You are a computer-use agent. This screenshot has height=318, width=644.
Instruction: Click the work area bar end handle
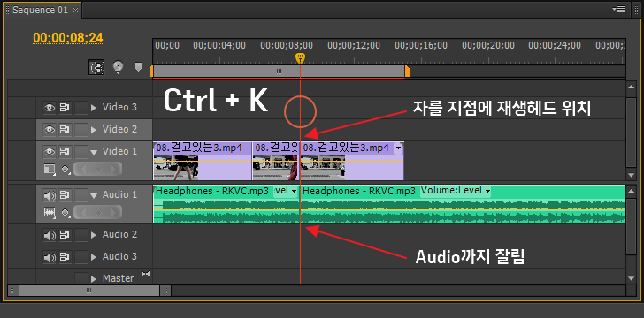pyautogui.click(x=408, y=72)
